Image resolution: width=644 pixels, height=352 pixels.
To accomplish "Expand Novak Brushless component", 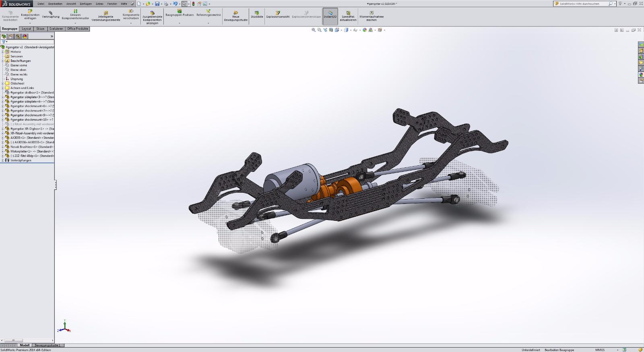I will coord(3,147).
